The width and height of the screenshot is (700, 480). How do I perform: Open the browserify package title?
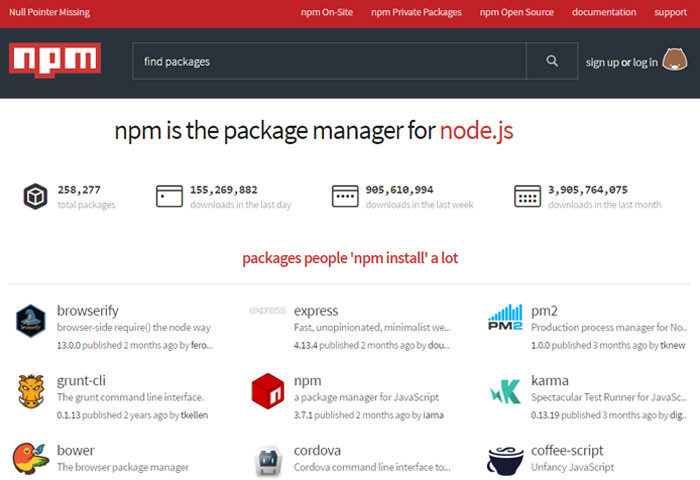pos(88,310)
